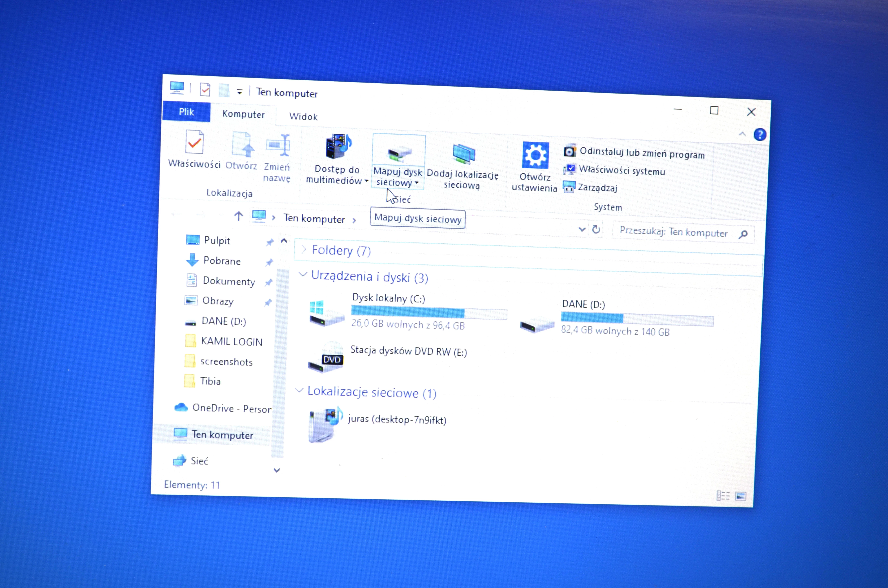Click the Przeszukaj: Ten komputer search field
This screenshot has width=888, height=588.
683,232
